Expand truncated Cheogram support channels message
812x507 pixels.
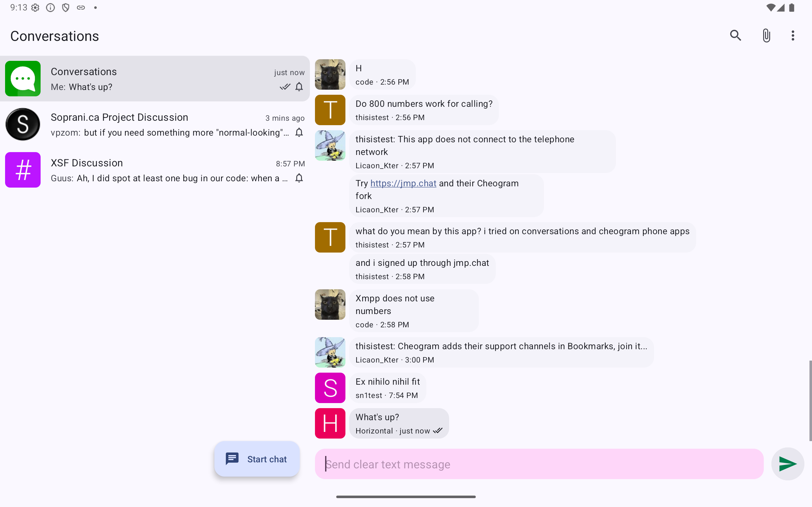pyautogui.click(x=501, y=346)
